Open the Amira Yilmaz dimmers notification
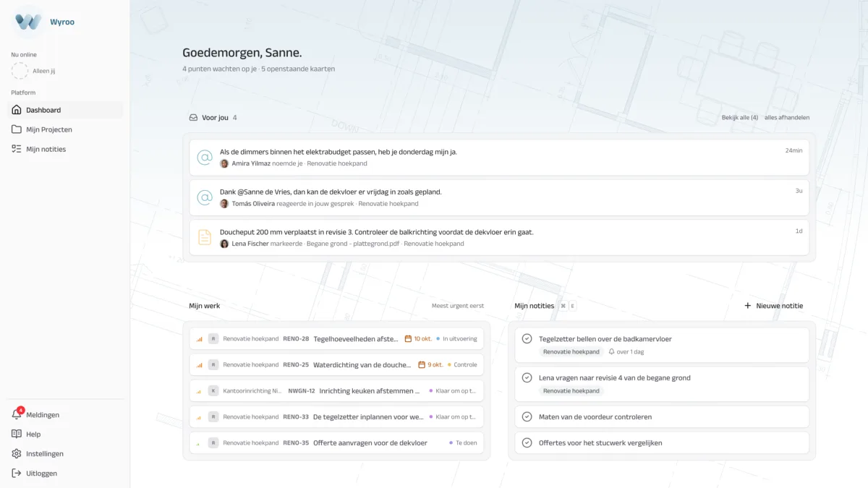 coord(499,158)
